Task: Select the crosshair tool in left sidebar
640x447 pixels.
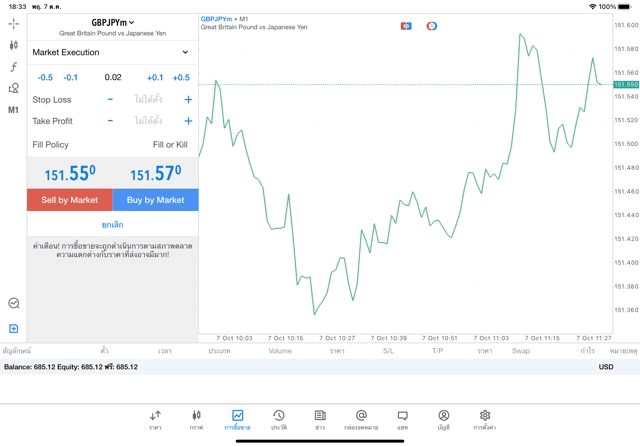Action: click(x=14, y=23)
